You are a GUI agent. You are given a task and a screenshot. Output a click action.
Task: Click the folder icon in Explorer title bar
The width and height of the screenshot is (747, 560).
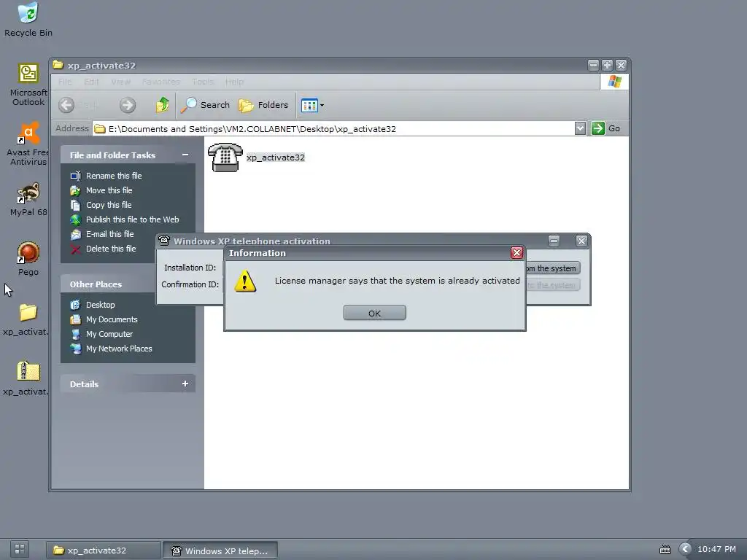(x=58, y=65)
